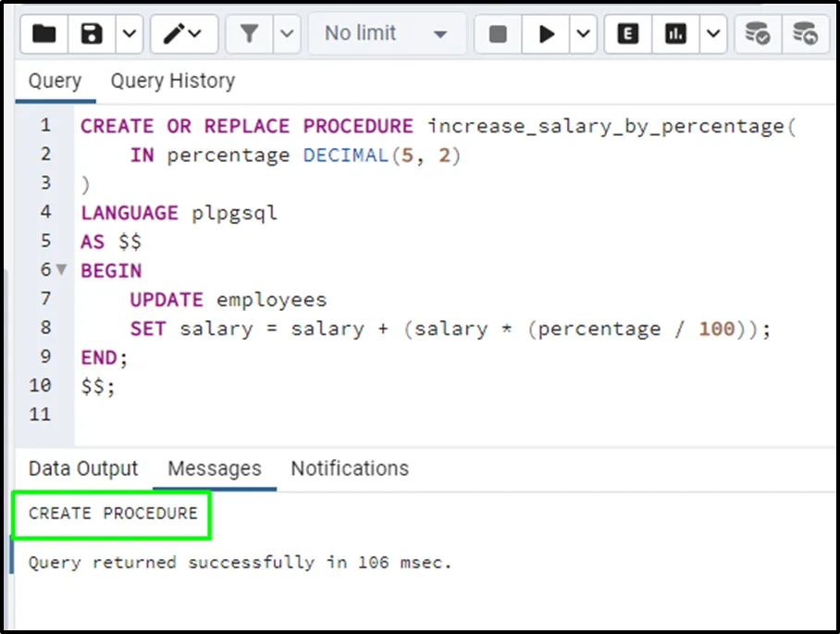Click the Explain query E icon
The width and height of the screenshot is (840, 634).
pyautogui.click(x=628, y=34)
